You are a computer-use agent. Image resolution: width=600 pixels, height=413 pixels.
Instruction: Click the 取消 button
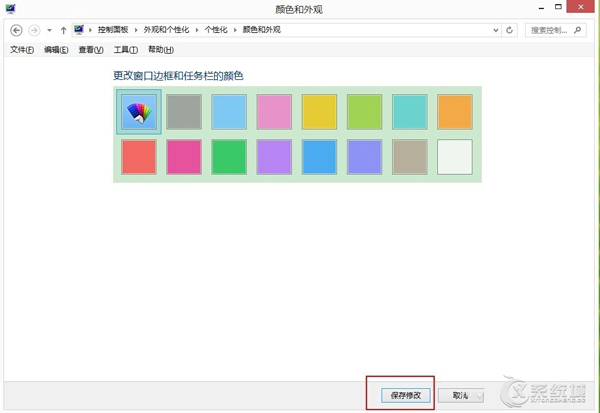tap(461, 395)
